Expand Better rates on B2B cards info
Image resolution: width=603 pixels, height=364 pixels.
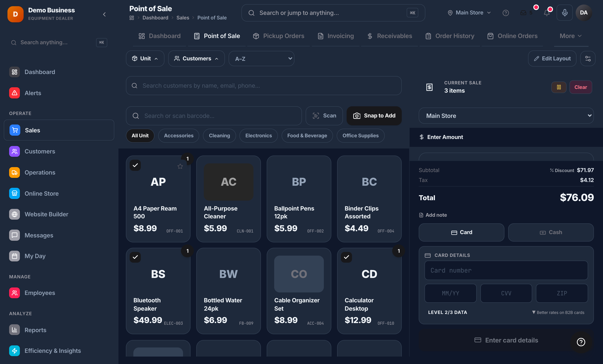558,313
